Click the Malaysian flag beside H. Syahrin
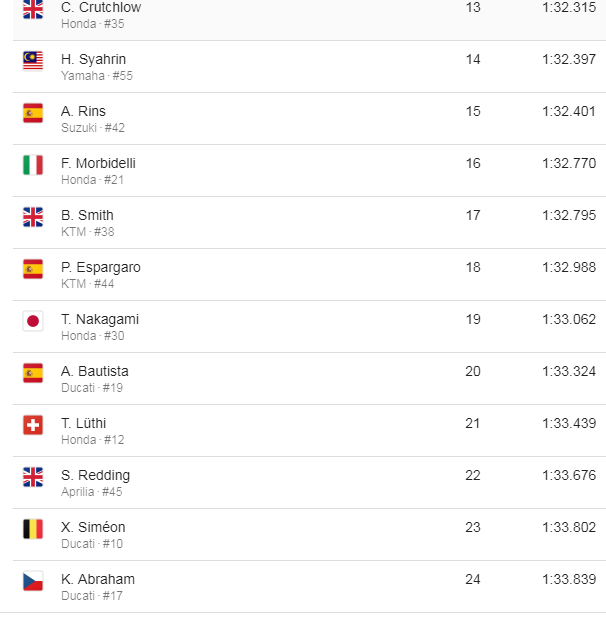Image resolution: width=606 pixels, height=626 pixels. pos(33,61)
